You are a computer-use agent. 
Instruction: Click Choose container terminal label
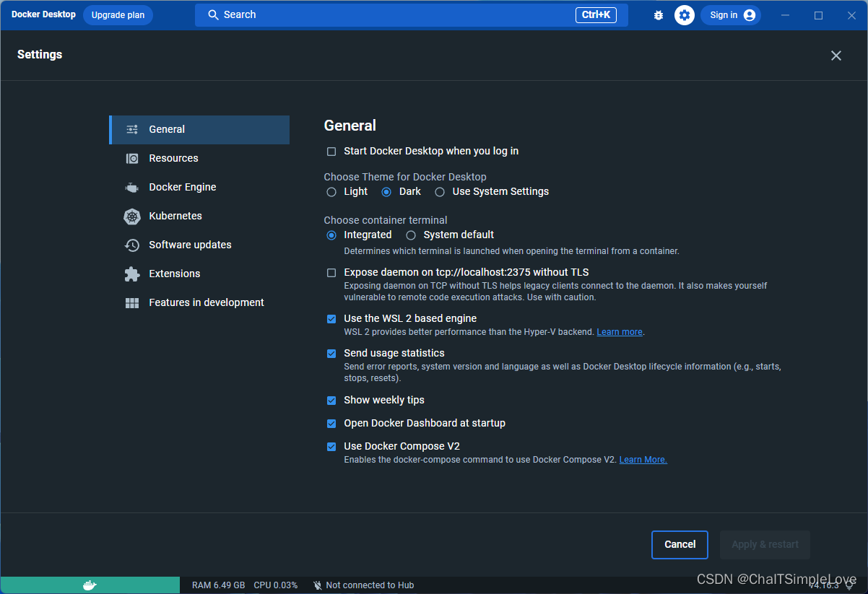(386, 220)
